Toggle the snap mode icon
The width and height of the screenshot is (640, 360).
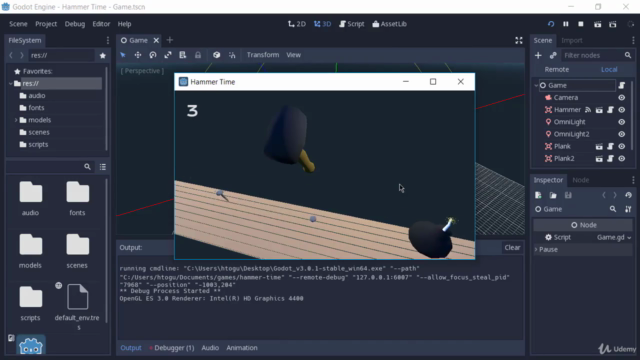pos(232,55)
